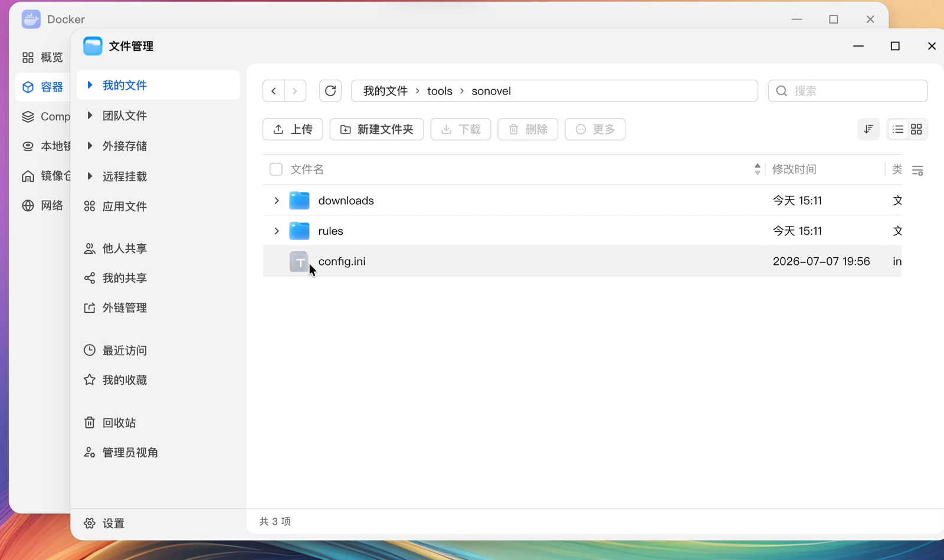Expand the 外接存储 tree node

(90, 146)
